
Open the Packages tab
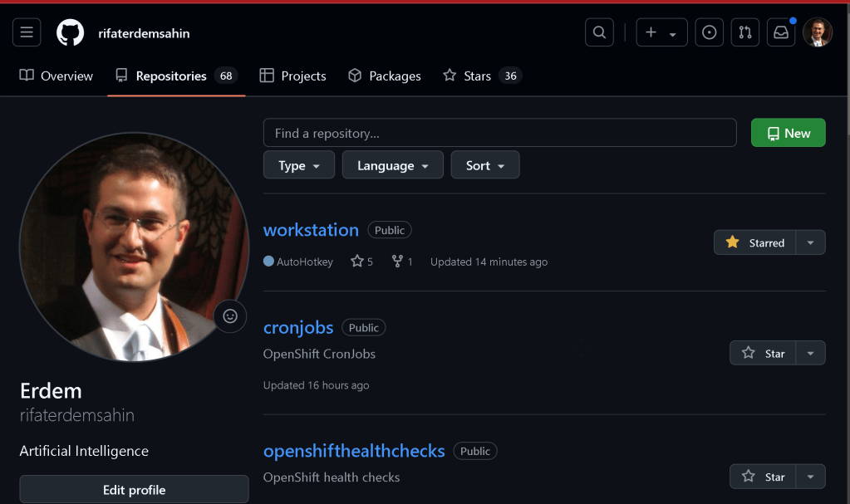pos(385,76)
